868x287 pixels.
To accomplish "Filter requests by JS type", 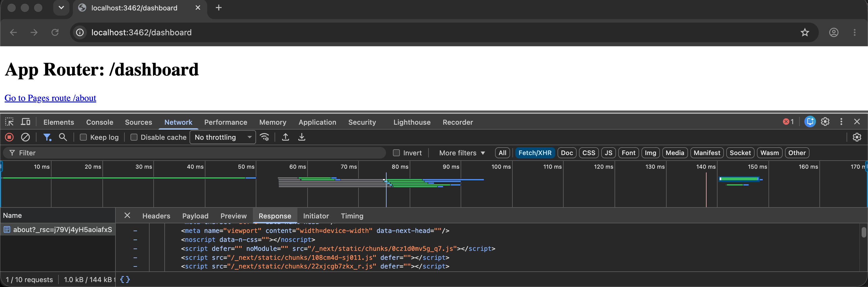I will point(608,153).
